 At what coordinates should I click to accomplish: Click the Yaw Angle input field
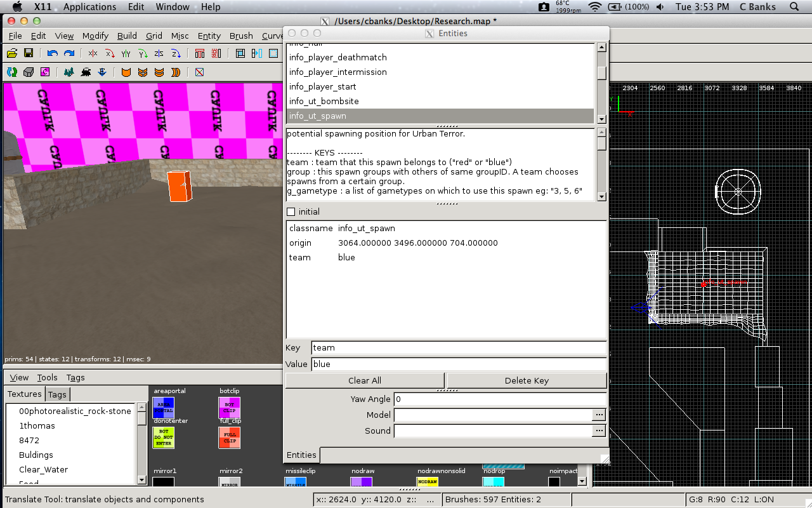[500, 399]
